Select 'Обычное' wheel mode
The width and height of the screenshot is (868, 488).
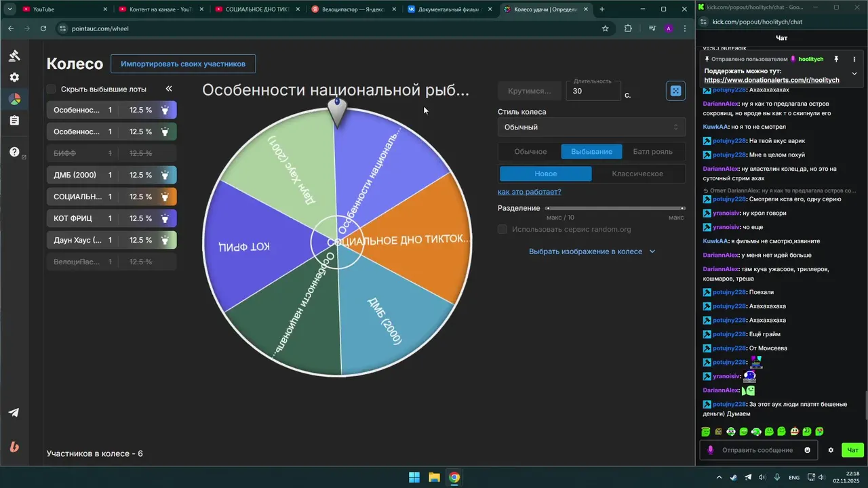[x=530, y=152]
